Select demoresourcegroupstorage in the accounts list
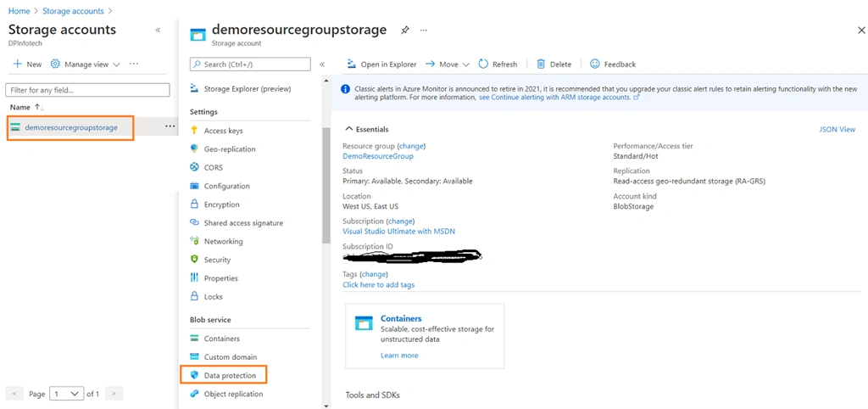868x409 pixels. pyautogui.click(x=71, y=127)
